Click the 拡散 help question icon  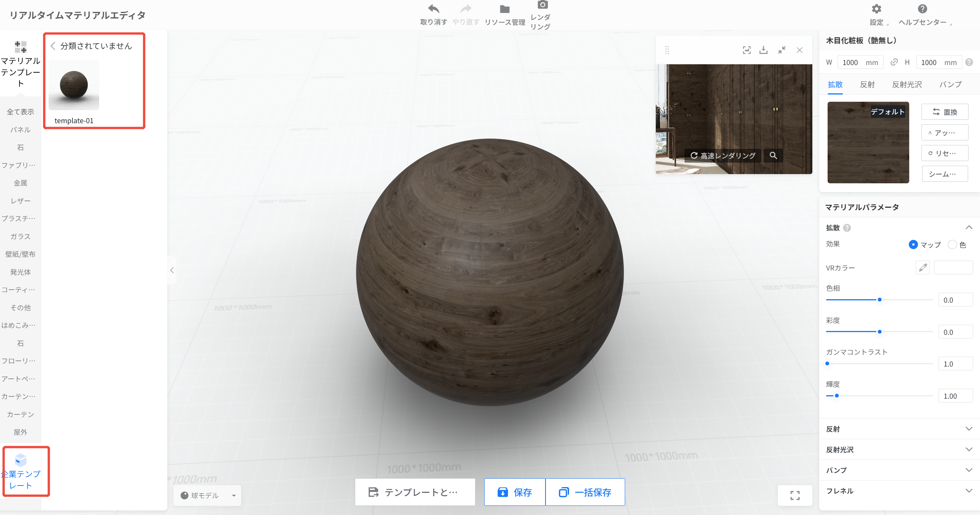[847, 228]
